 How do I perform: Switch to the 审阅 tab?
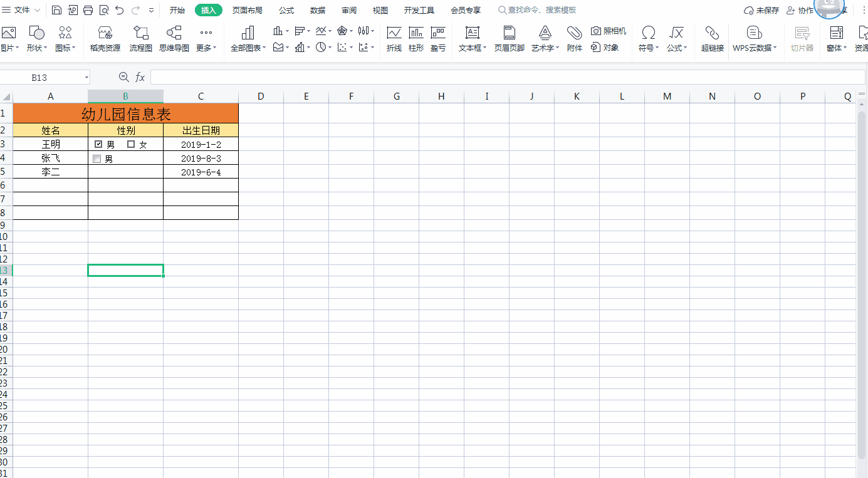tap(349, 11)
